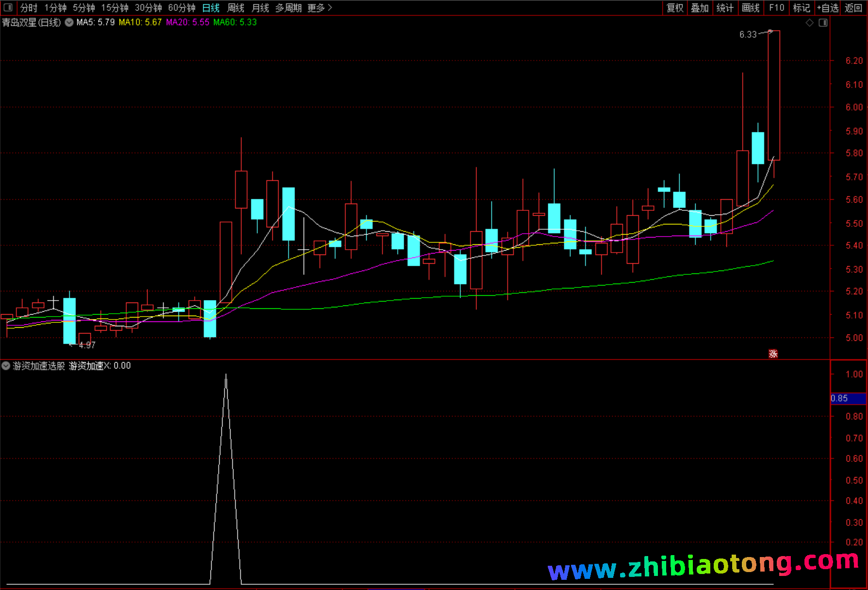Click the diamond icon above the chart

809,23
